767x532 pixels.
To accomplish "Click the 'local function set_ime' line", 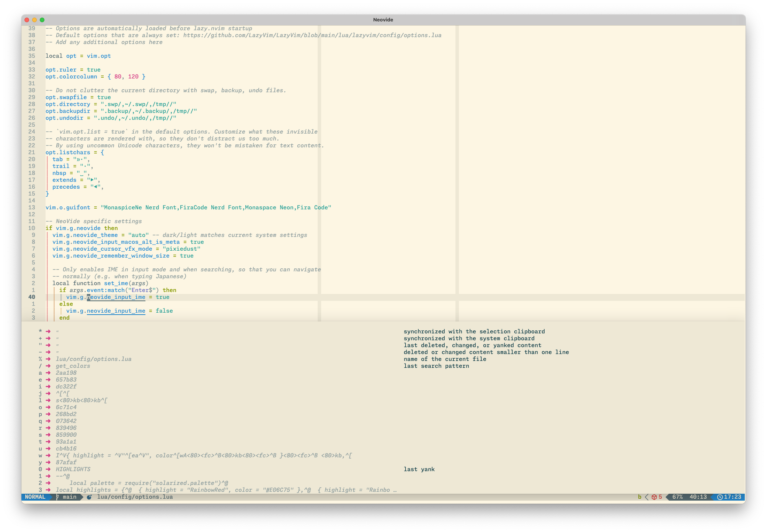I will 100,283.
